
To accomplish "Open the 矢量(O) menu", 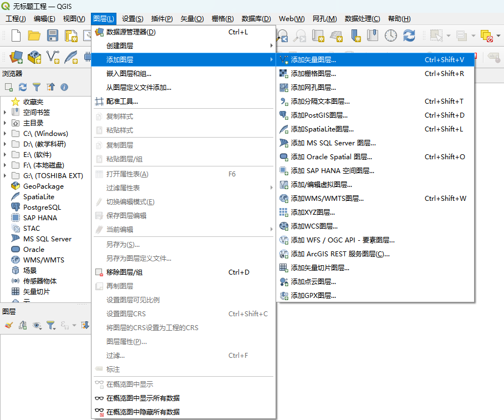I will pos(192,19).
